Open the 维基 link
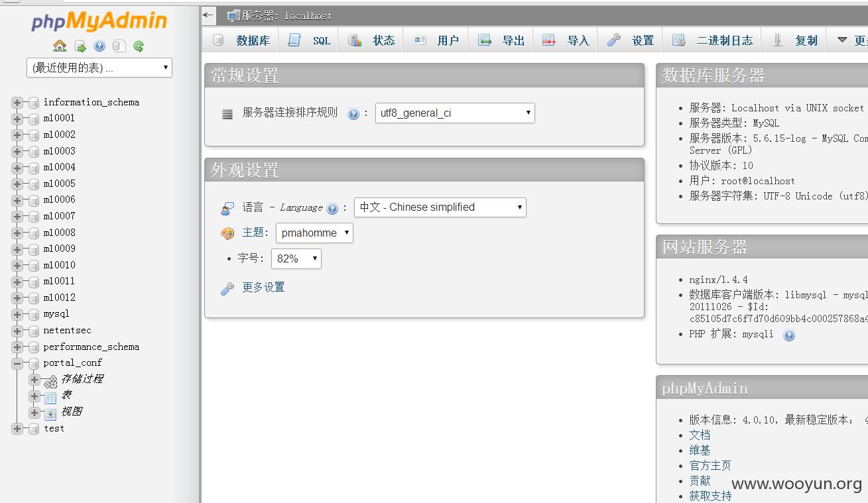Viewport: 868px width, 503px height. click(700, 451)
